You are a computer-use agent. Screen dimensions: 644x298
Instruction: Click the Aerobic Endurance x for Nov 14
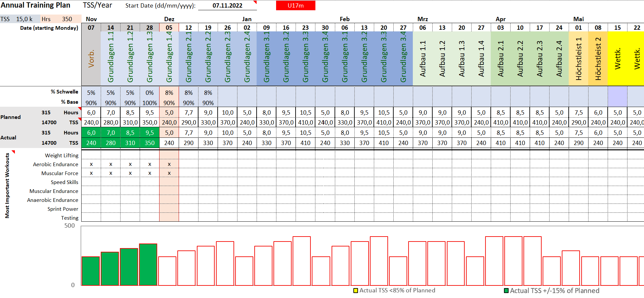point(111,164)
